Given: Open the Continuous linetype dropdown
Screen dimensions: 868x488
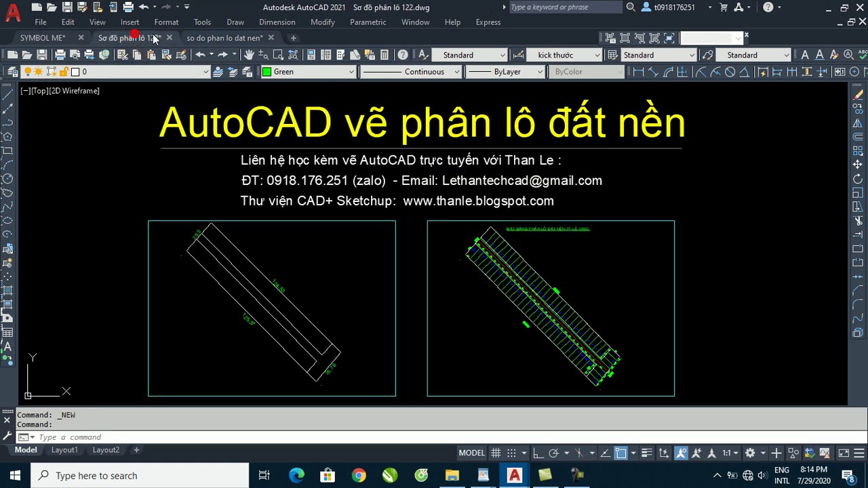Looking at the screenshot, I should click(410, 72).
